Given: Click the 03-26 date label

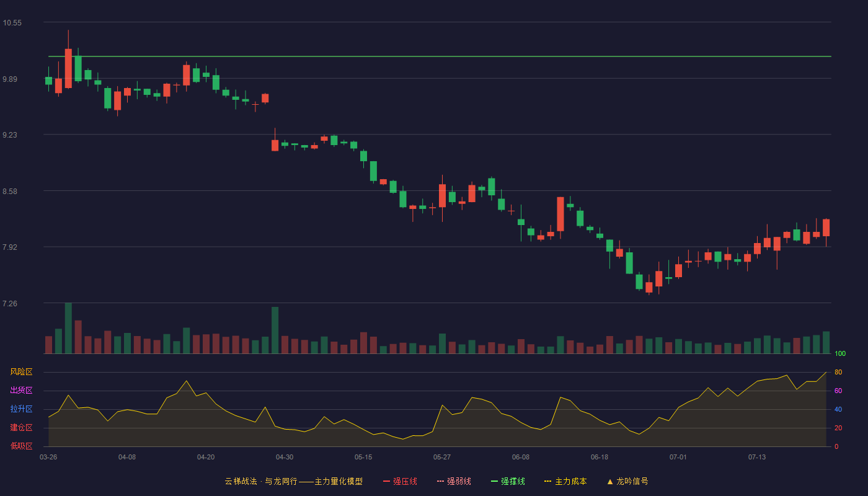Looking at the screenshot, I should 48,457.
